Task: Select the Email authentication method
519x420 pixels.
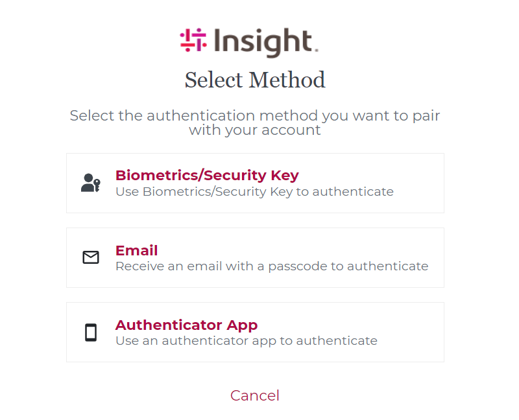Action: (x=255, y=257)
